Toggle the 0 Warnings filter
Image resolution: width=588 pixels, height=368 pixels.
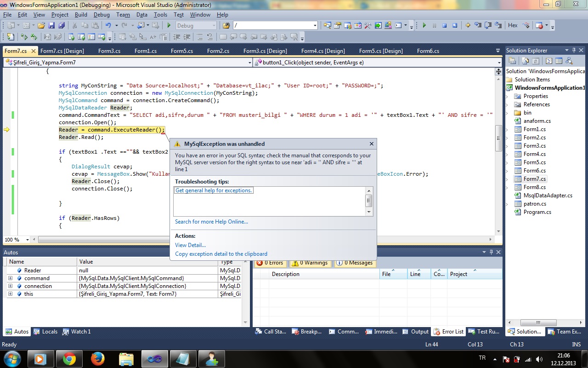[x=310, y=263]
